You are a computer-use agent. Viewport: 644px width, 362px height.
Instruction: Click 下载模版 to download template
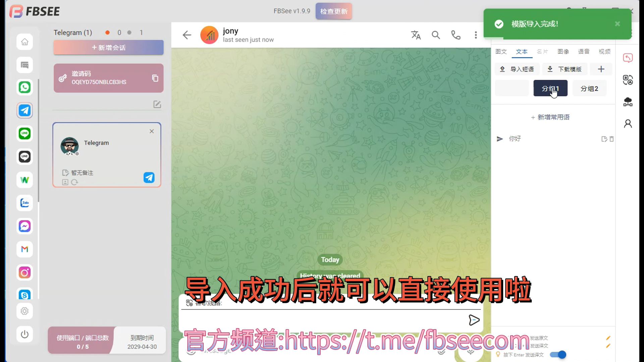click(565, 69)
